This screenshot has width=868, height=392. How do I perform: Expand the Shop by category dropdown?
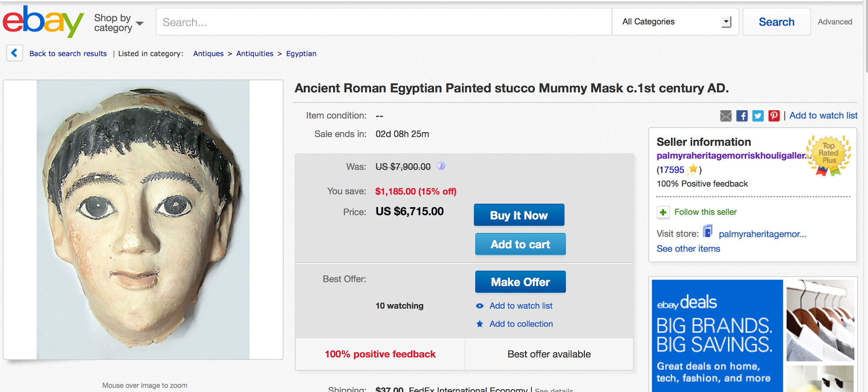pos(118,23)
